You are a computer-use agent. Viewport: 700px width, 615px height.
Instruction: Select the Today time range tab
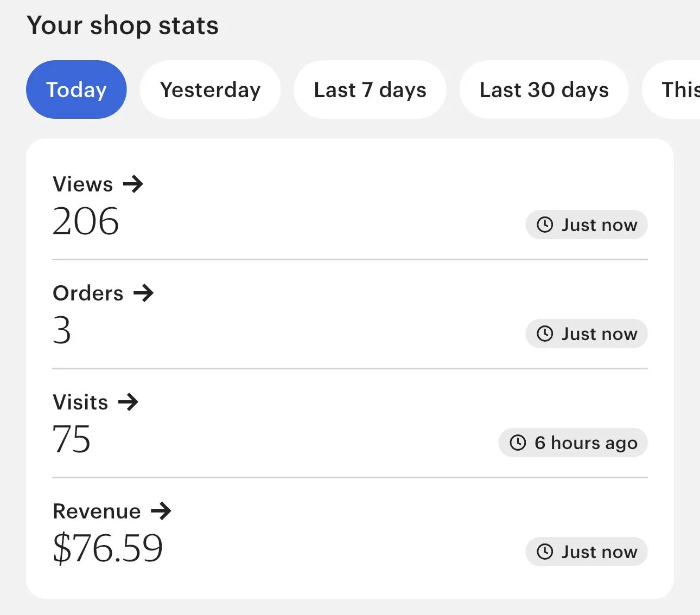click(x=77, y=89)
